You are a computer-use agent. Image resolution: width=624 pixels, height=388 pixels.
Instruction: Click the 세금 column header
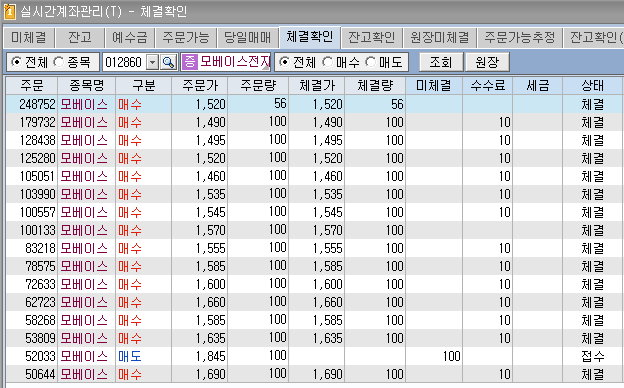537,86
